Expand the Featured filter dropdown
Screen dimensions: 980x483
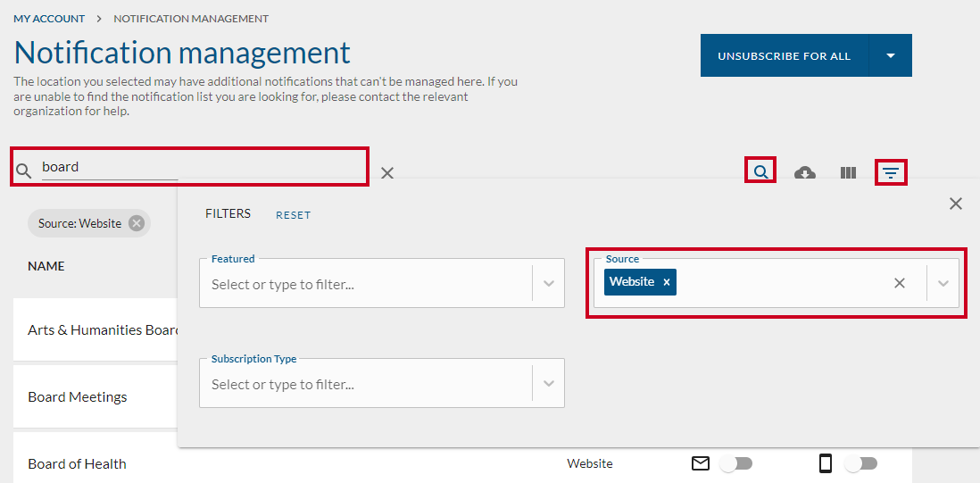(x=549, y=283)
